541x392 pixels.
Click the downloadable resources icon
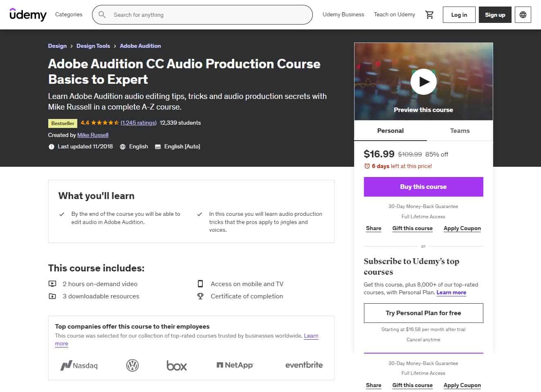click(x=52, y=296)
